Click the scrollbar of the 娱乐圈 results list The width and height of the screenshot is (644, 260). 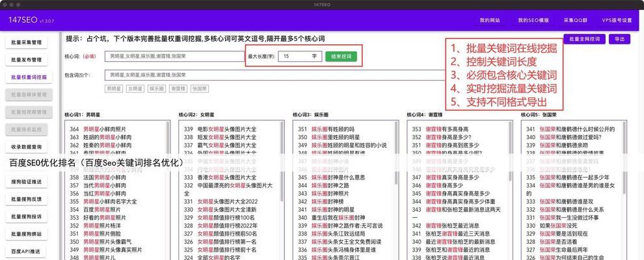[x=396, y=153]
